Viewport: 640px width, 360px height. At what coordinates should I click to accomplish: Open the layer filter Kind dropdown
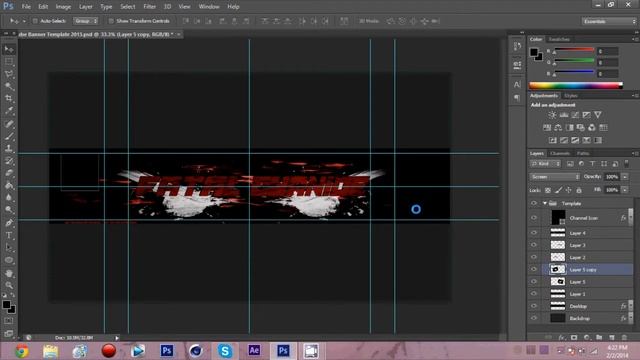(545, 164)
